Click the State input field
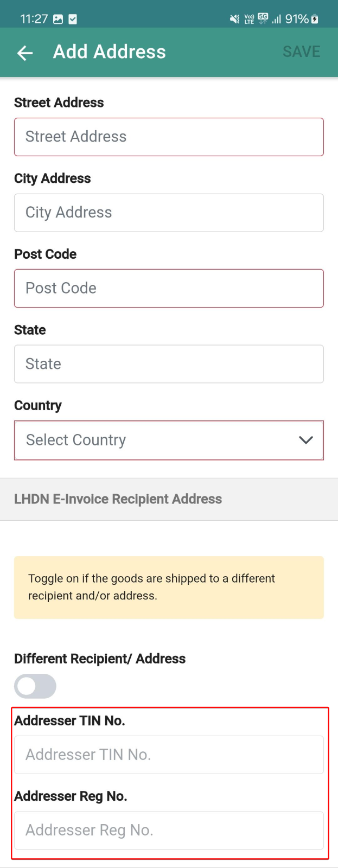Viewport: 338px width, 868px height. tap(169, 364)
